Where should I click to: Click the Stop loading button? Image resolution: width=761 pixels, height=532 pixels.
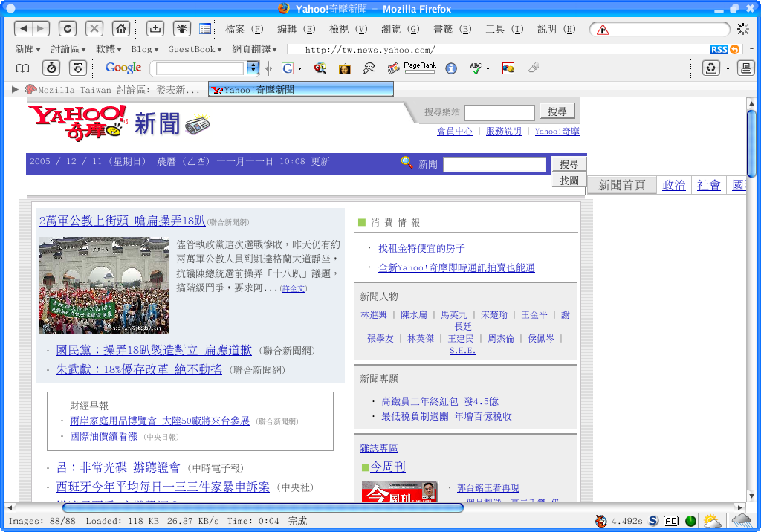[x=94, y=29]
